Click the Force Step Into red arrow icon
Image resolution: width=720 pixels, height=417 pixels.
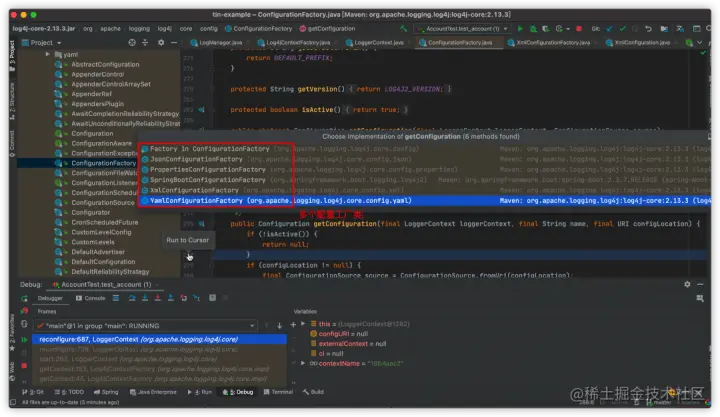(158, 298)
